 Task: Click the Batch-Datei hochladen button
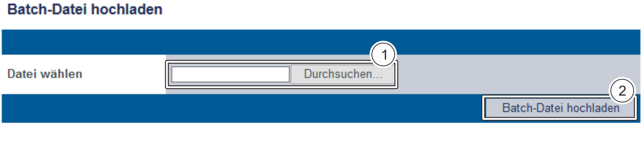tap(560, 108)
